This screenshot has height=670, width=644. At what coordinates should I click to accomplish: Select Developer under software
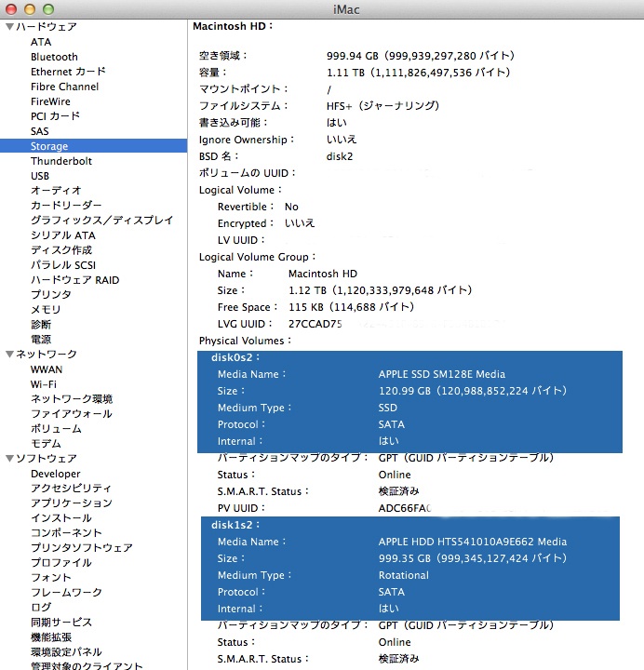click(56, 474)
